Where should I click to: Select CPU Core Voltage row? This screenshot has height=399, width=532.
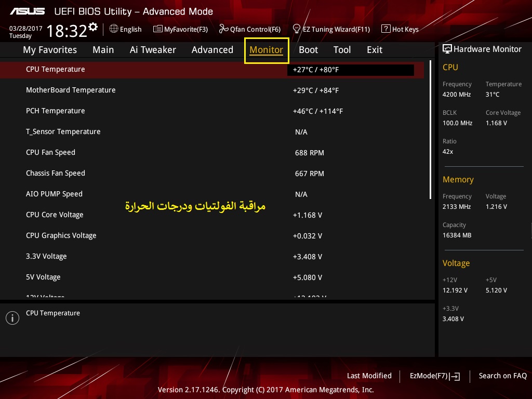point(212,215)
